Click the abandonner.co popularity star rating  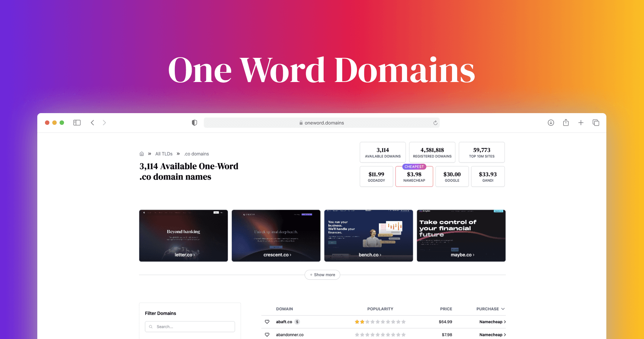pyautogui.click(x=380, y=335)
